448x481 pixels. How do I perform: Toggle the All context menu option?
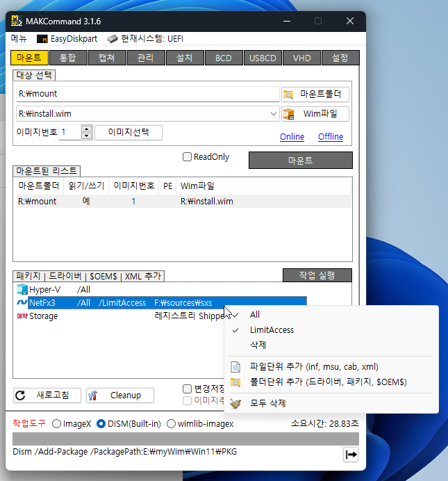[x=331, y=314]
